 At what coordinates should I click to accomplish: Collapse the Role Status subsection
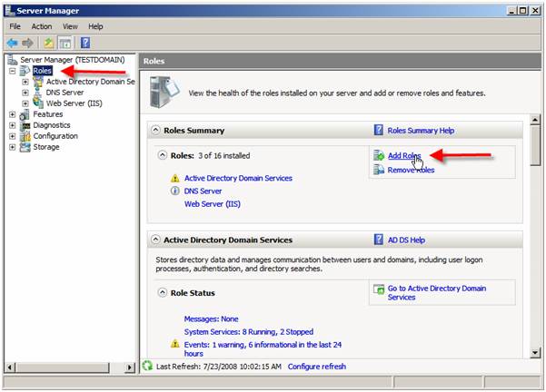pos(163,292)
